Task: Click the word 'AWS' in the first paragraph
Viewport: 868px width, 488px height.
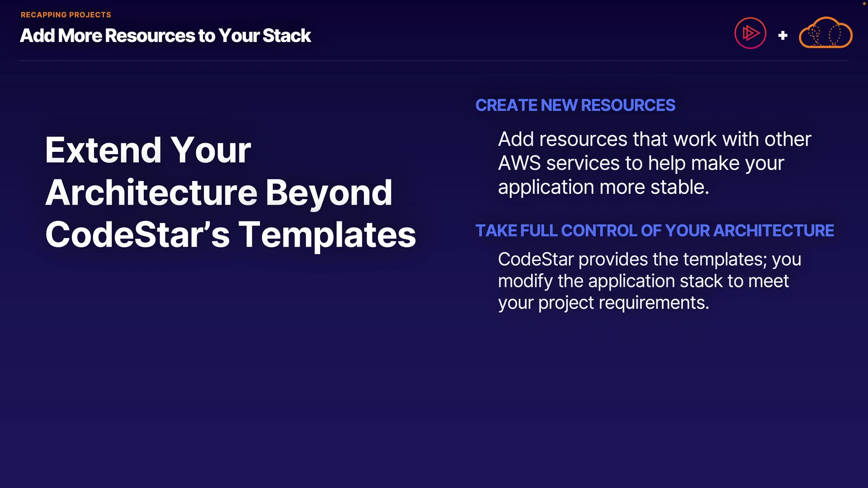Action: (x=519, y=163)
